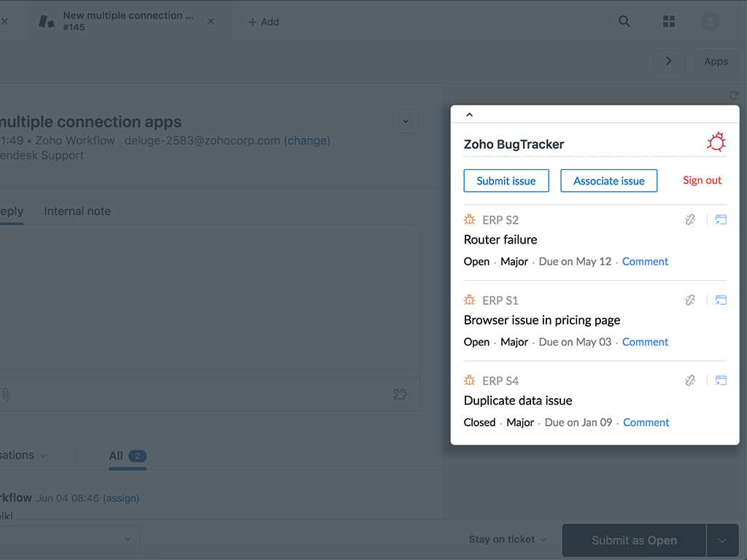Click the Submit issue button

[506, 181]
